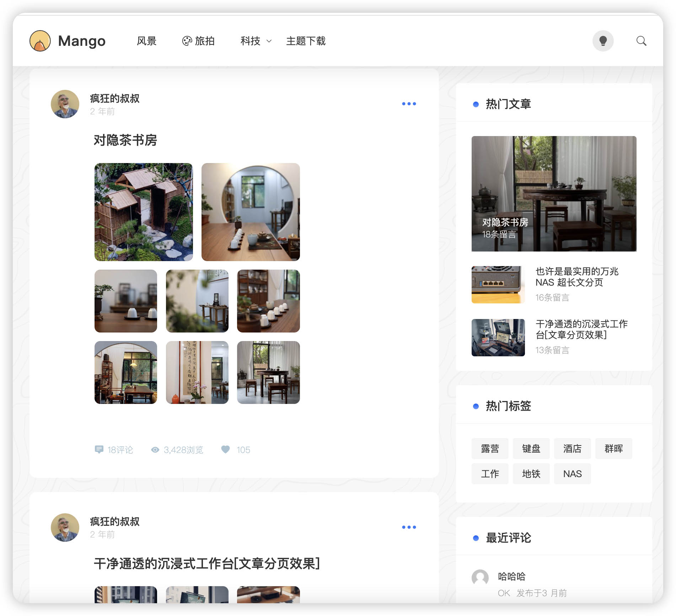Click the 3,428浏览 view count text
The height and width of the screenshot is (616, 676).
pos(183,450)
